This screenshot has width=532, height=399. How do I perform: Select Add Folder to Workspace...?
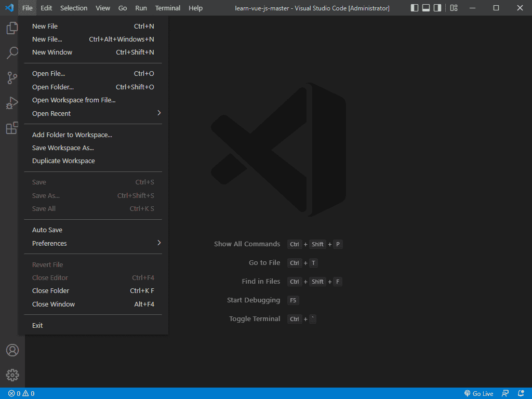[x=93, y=135]
